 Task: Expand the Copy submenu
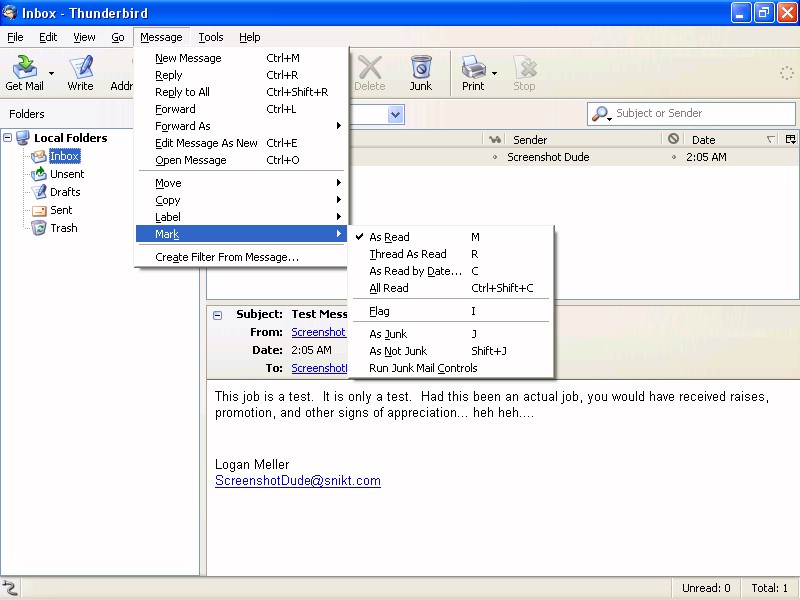point(241,200)
